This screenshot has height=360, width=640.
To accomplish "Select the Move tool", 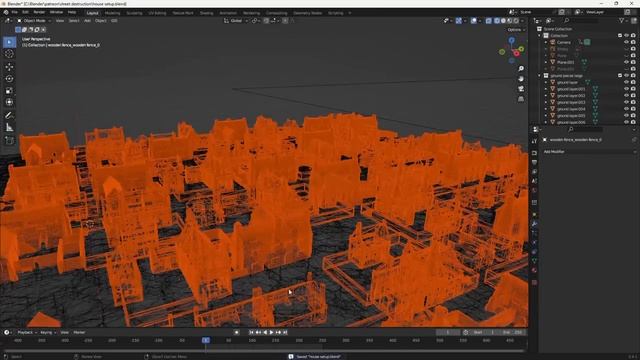I will [x=9, y=67].
